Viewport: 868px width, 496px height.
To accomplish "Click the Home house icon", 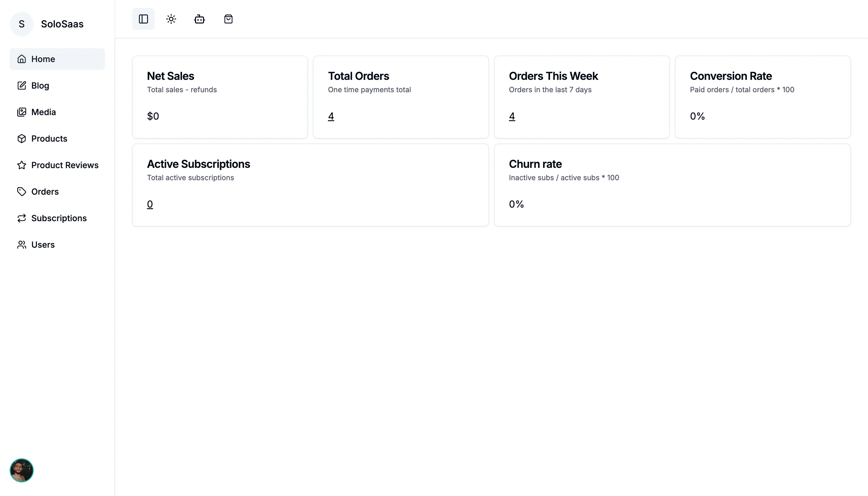I will 21,59.
